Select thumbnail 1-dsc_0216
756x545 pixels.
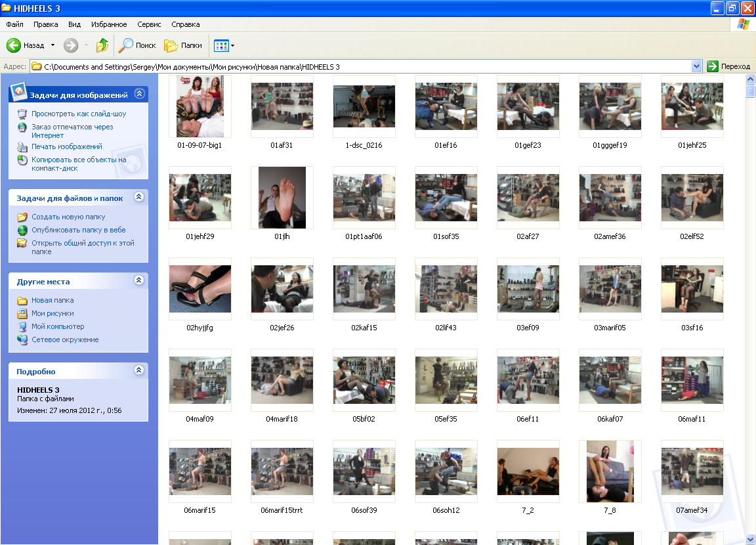364,106
